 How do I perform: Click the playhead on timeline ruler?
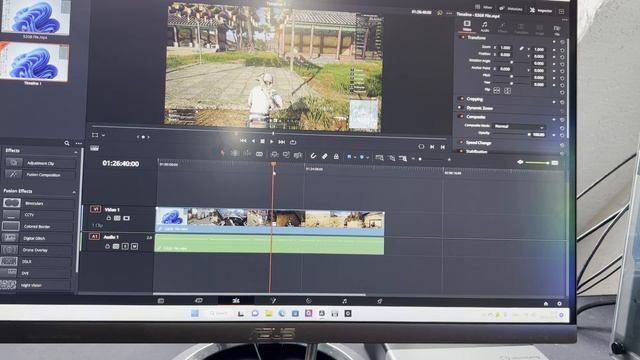[273, 164]
